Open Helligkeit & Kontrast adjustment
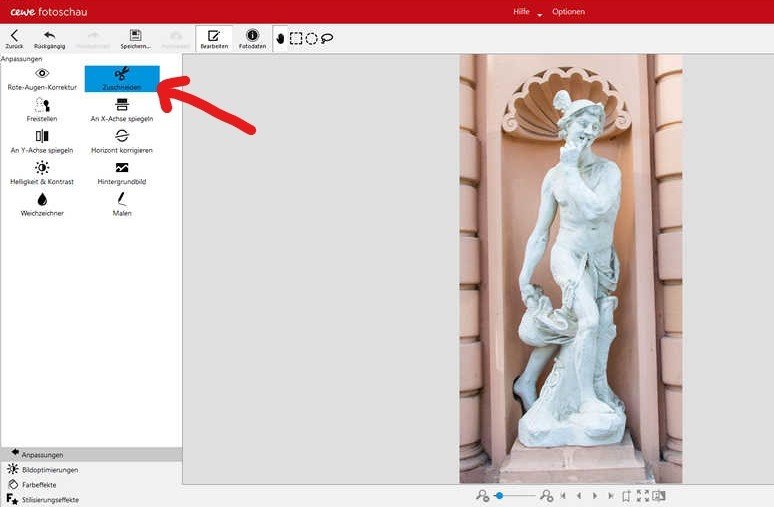774x507 pixels. [42, 172]
